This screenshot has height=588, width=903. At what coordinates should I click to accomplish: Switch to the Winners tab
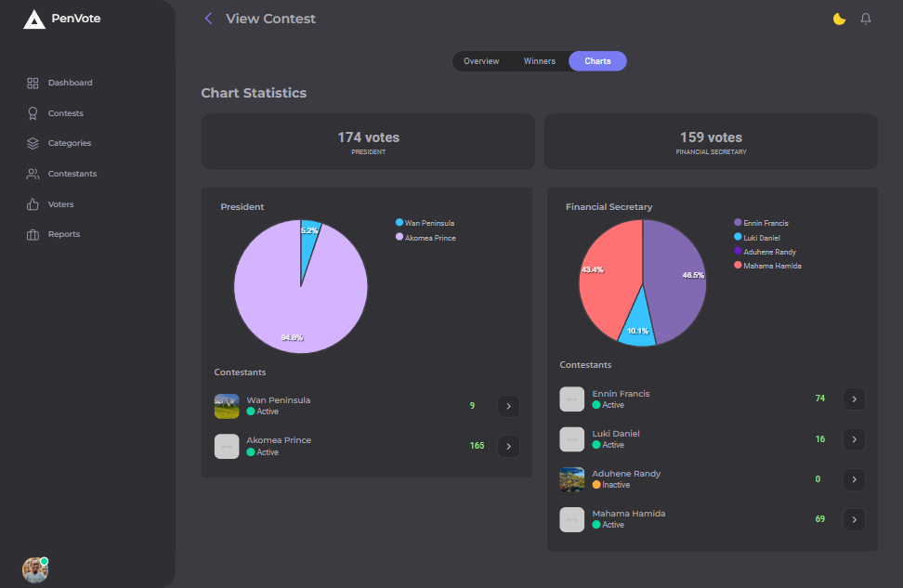pos(540,61)
